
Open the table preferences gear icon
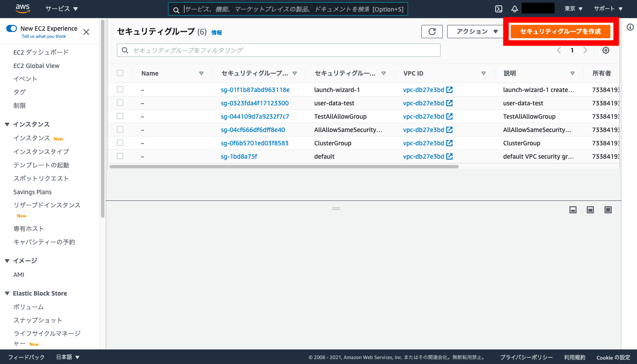tap(606, 50)
